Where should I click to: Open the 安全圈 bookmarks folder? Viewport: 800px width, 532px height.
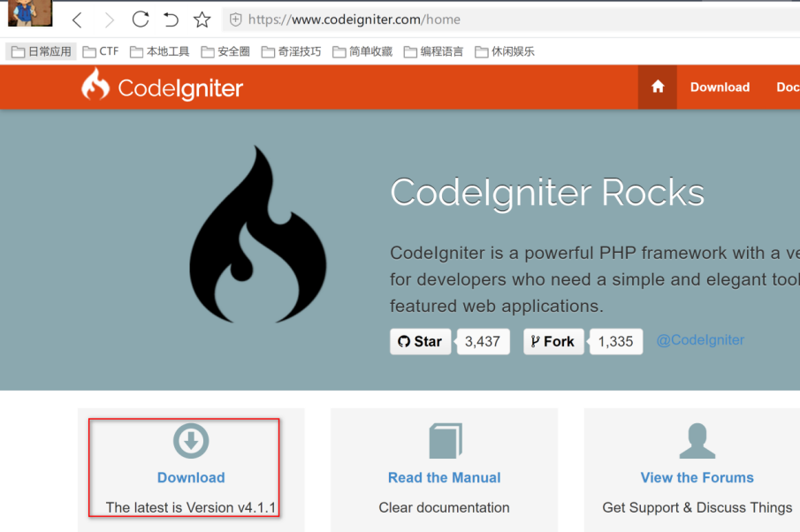click(225, 50)
